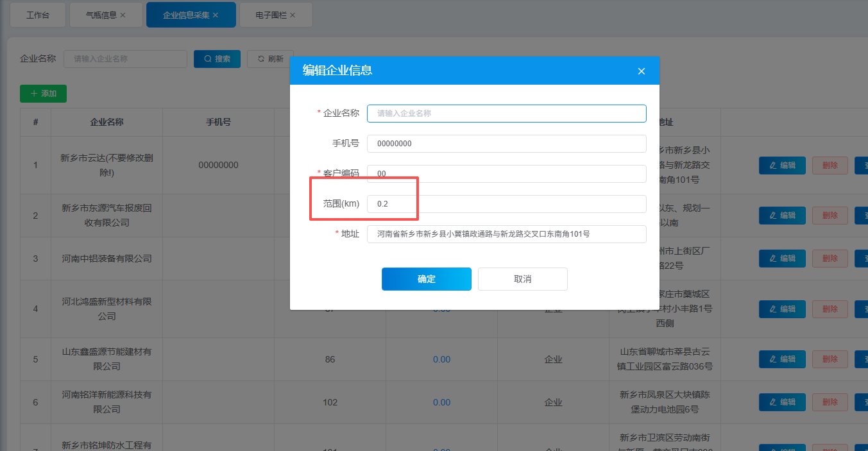The height and width of the screenshot is (451, 868).
Task: Close the 气瓶信息 tab via its X
Action: 123,15
